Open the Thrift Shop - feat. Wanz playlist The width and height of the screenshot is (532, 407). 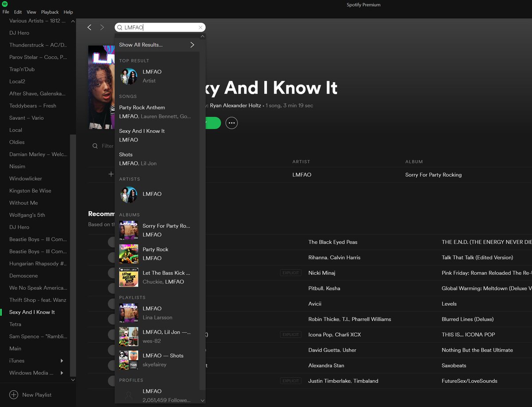click(x=38, y=300)
